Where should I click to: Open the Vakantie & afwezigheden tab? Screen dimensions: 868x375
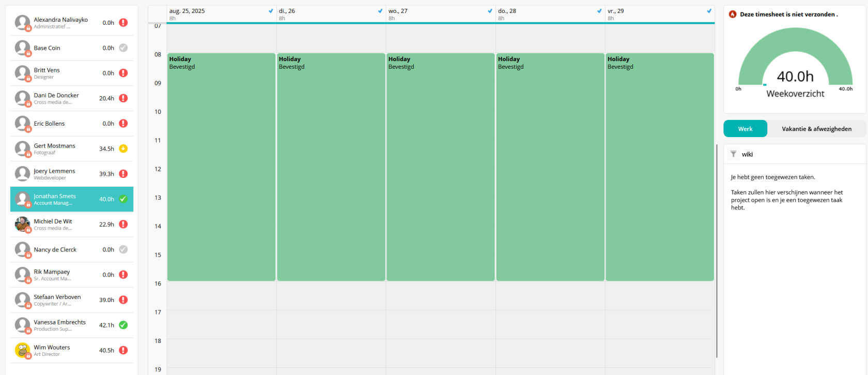point(816,129)
